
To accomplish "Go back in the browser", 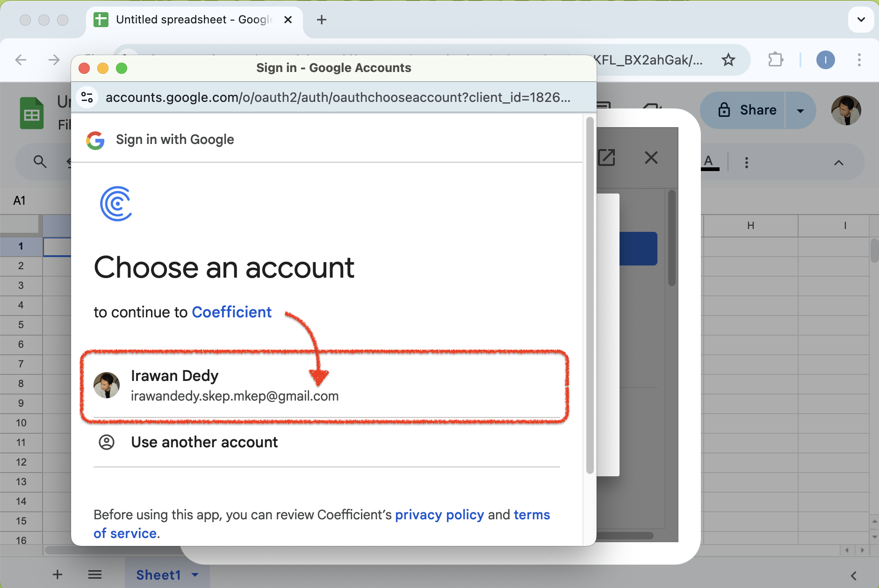I will pos(21,60).
